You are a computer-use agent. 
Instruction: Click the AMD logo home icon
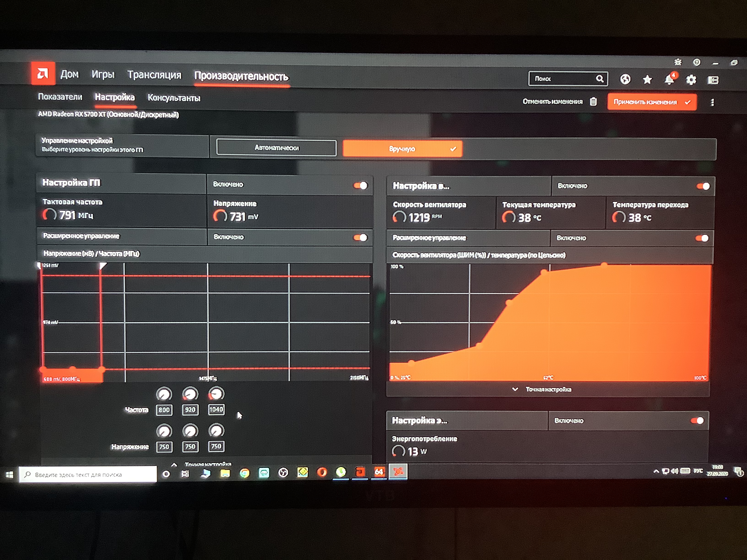click(x=43, y=73)
